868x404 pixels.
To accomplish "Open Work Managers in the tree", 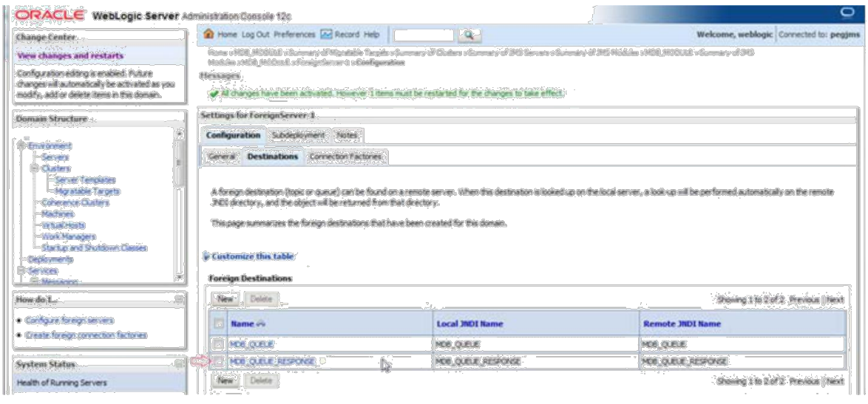I will (68, 236).
